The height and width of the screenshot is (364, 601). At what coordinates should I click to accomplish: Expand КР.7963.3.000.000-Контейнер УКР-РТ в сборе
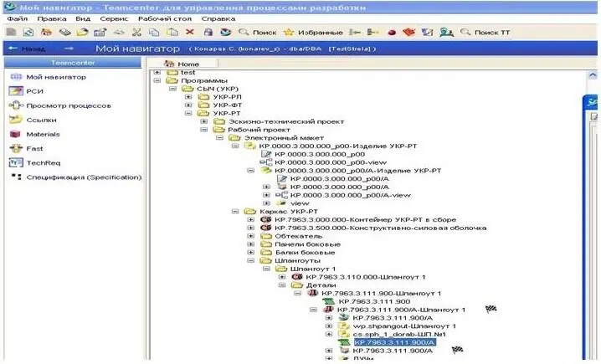point(250,219)
